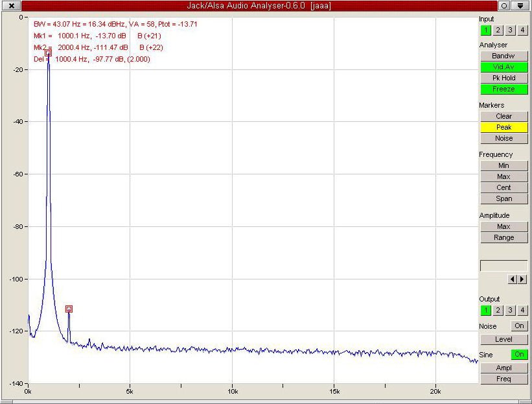Click the left arrow decrement button
The height and width of the screenshot is (404, 532).
513,279
